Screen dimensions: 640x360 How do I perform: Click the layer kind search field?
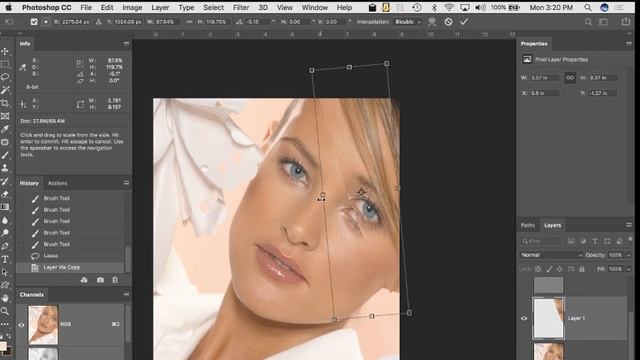(541, 241)
